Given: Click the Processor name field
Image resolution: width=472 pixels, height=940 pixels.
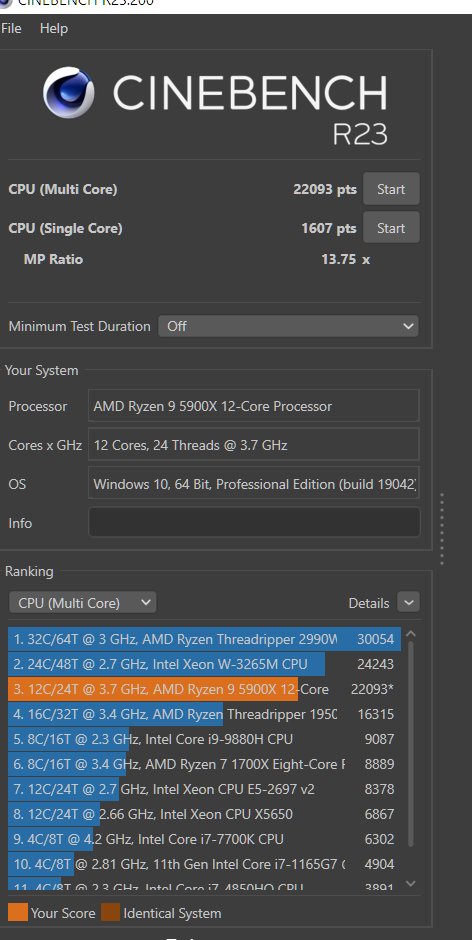Looking at the screenshot, I should 254,406.
